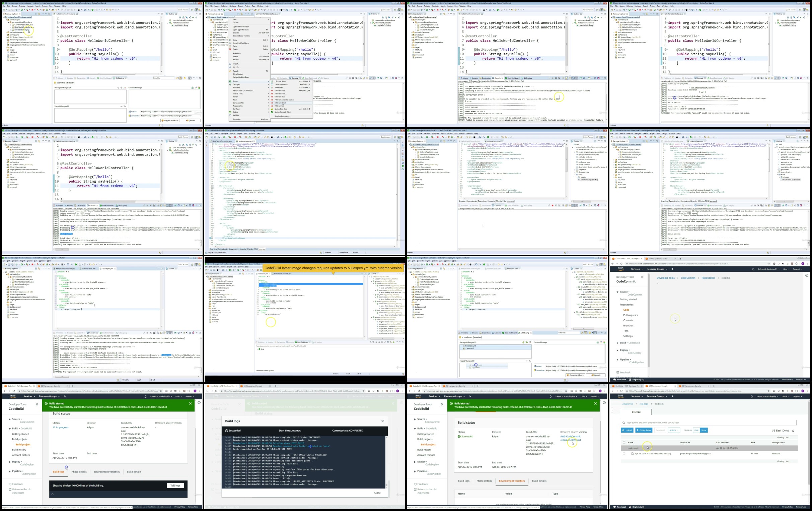The height and width of the screenshot is (511, 812).
Task: Tick select-all checkbox beside Name in S3 table
Action: (x=624, y=443)
